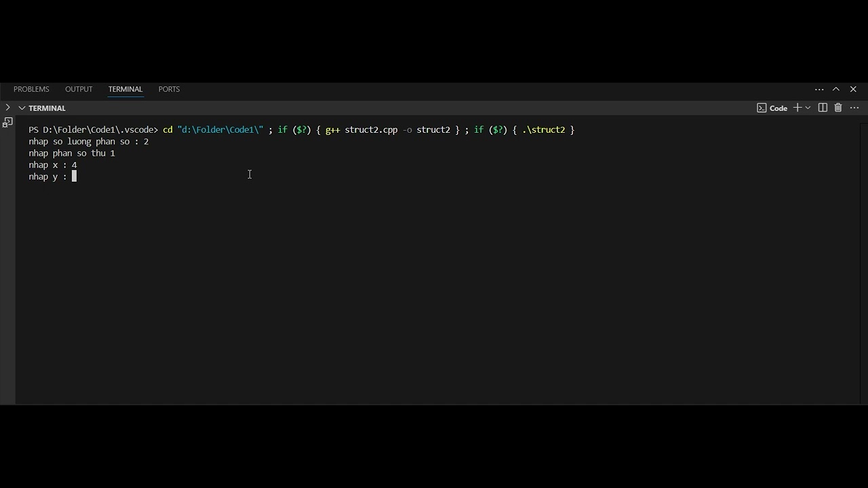Image resolution: width=868 pixels, height=488 pixels.
Task: Click the 'PS D:\Folder\Code1\.vscode>' prompt text
Action: point(94,130)
